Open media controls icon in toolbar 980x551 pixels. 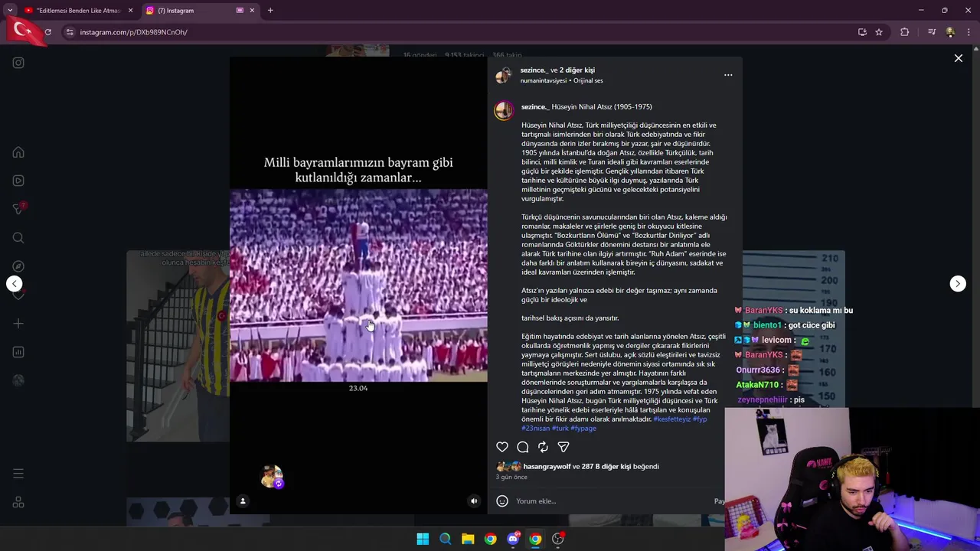pos(932,32)
